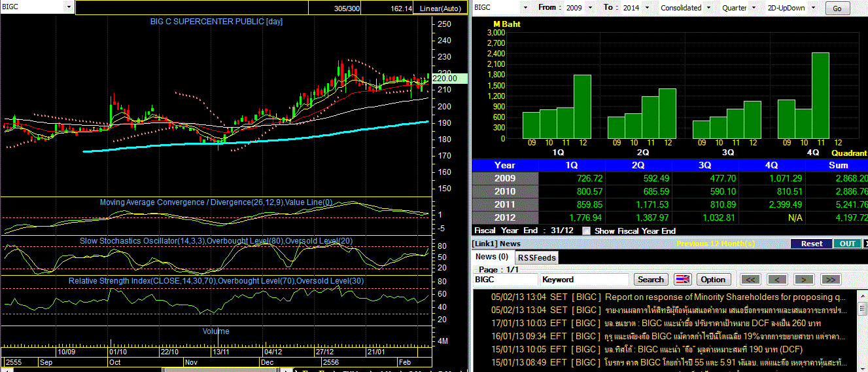Click the Previous 12 Month(s) label
868x372 pixels.
[x=716, y=244]
